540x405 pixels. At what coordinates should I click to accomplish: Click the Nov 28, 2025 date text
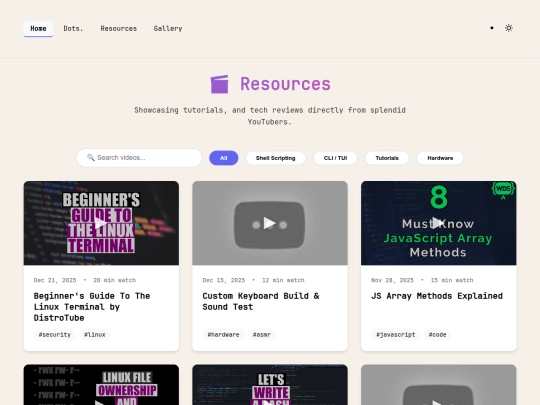pyautogui.click(x=392, y=280)
